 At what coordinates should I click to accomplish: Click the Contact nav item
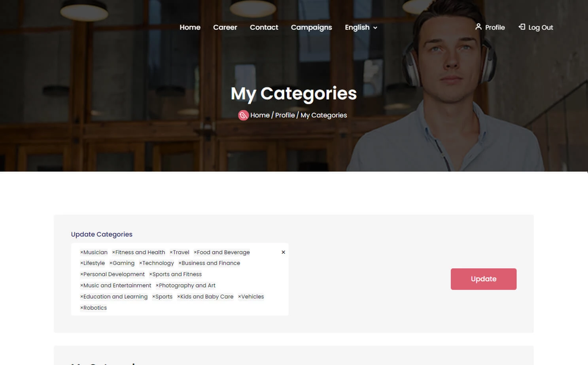point(264,27)
